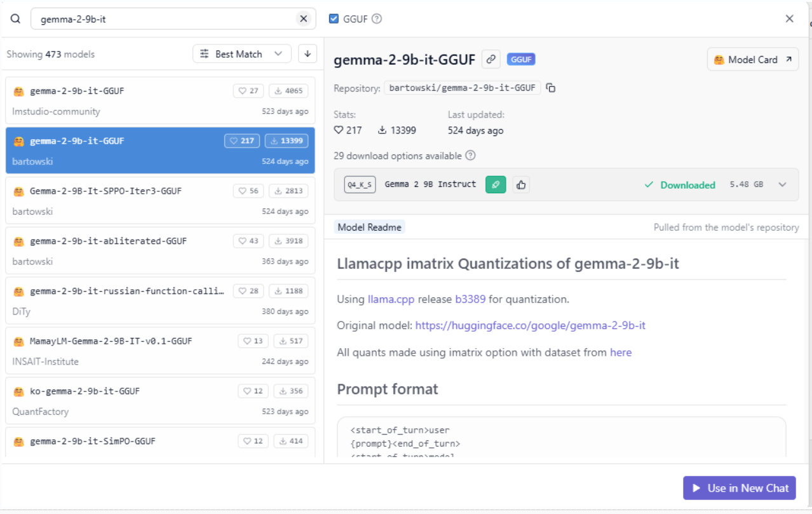Open the b3389 release link
This screenshot has height=514, width=812.
[x=471, y=299]
